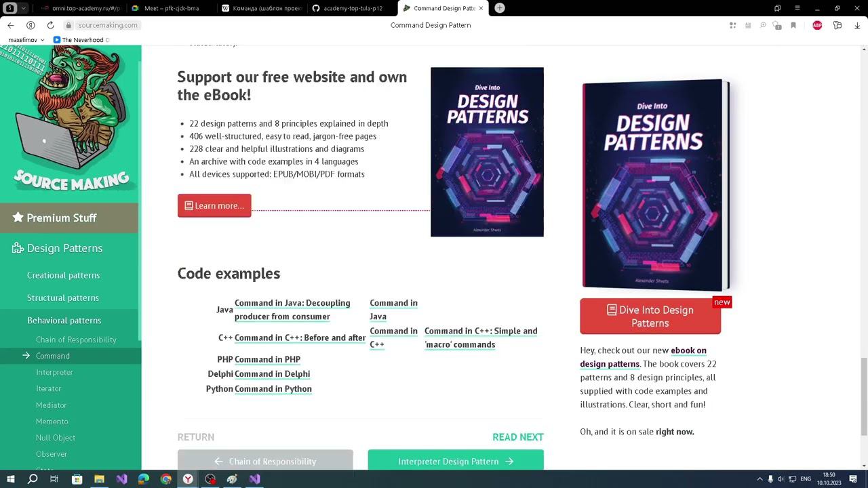Click the center book cover image
Viewport: 868px width, 488px height.
pos(487,152)
